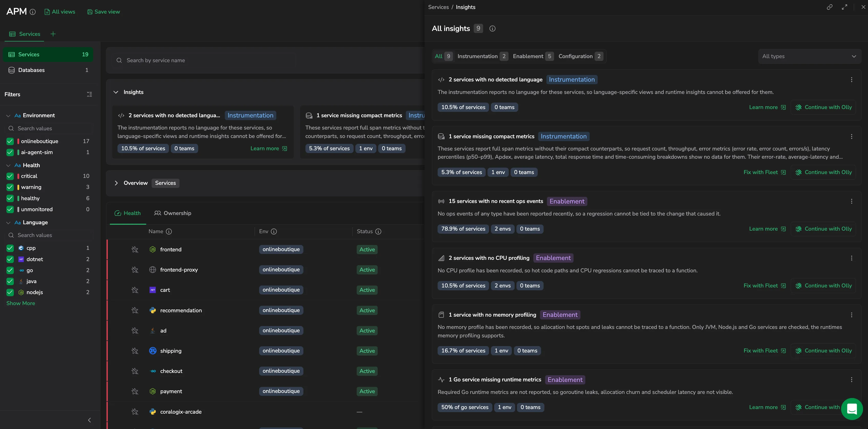Viewport: 868px width, 429px height.
Task: Uncheck the onlineboutique environment filter
Action: [x=10, y=141]
